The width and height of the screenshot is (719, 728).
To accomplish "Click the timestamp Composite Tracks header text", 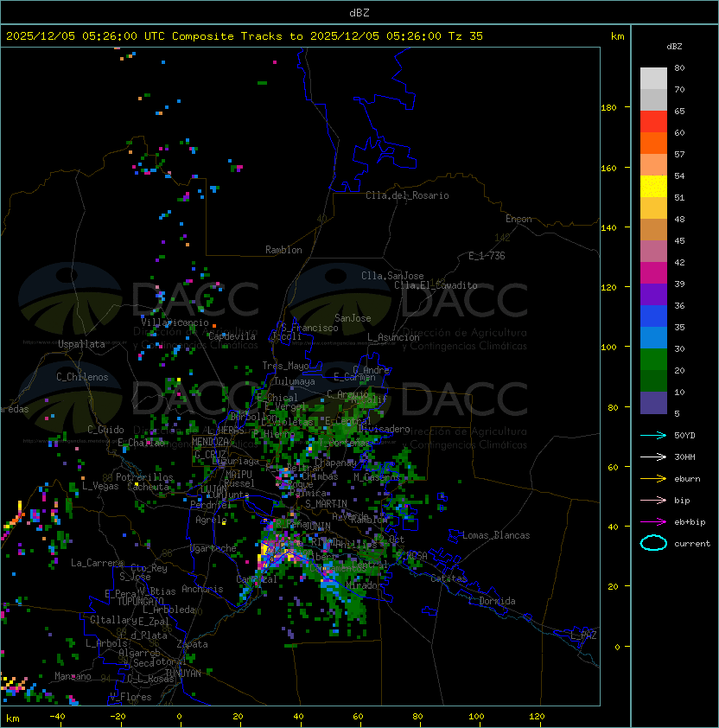I will click(245, 36).
